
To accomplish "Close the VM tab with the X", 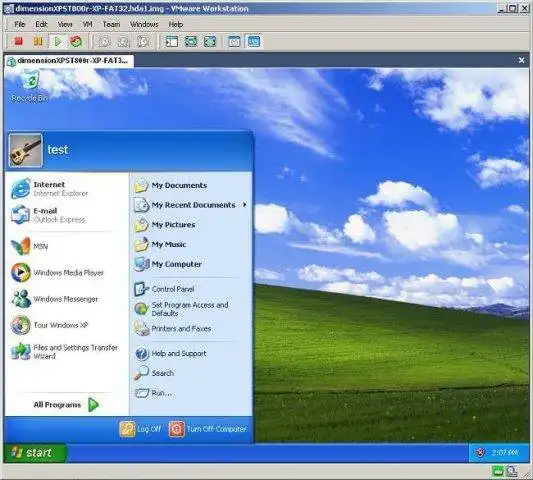I will [521, 61].
